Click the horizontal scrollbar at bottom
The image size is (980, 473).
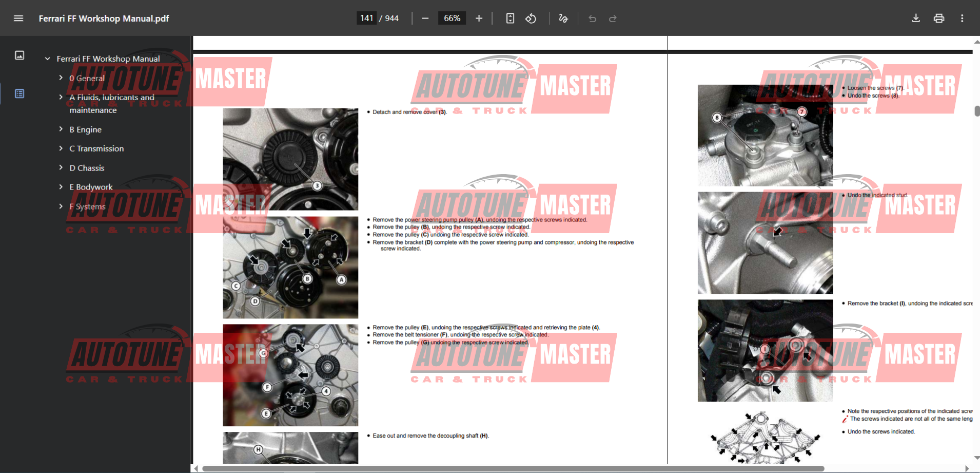pyautogui.click(x=513, y=468)
